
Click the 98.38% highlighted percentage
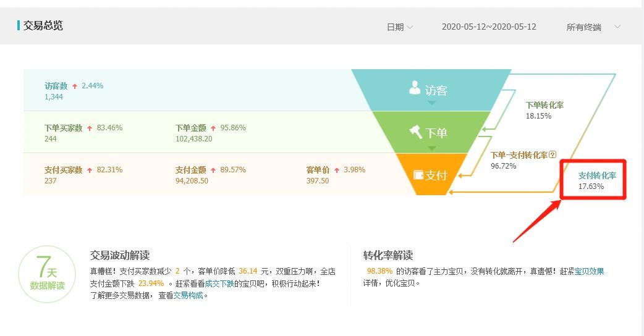click(380, 271)
